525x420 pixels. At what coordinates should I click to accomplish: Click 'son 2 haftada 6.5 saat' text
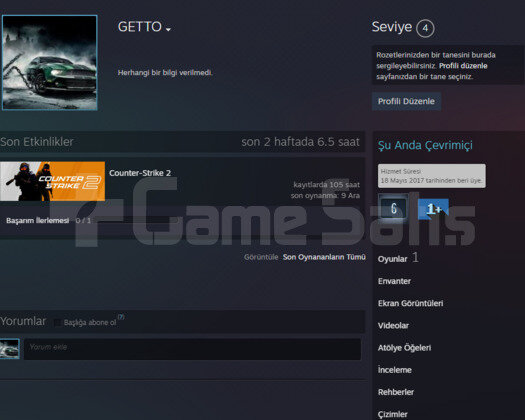pos(300,142)
